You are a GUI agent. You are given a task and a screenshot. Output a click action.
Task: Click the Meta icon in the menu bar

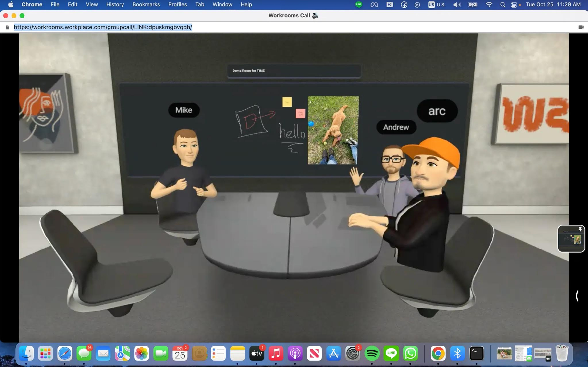(374, 4)
